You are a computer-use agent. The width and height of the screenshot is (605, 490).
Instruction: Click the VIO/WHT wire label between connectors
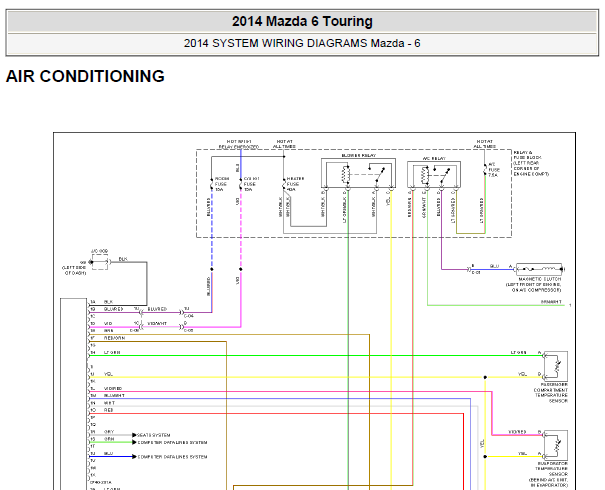(x=157, y=323)
